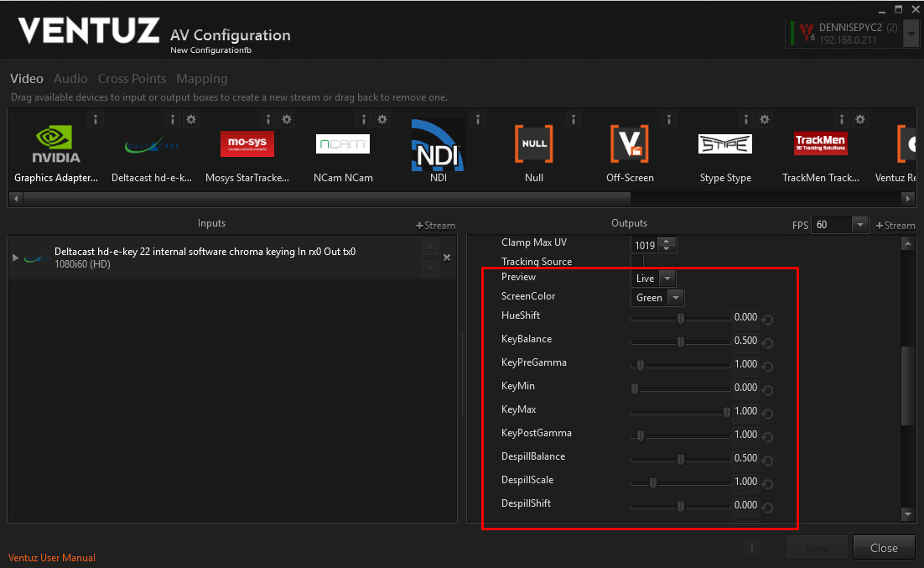Viewport: 924px width, 568px height.
Task: Expand the Deltacast input stream entry
Action: click(16, 257)
